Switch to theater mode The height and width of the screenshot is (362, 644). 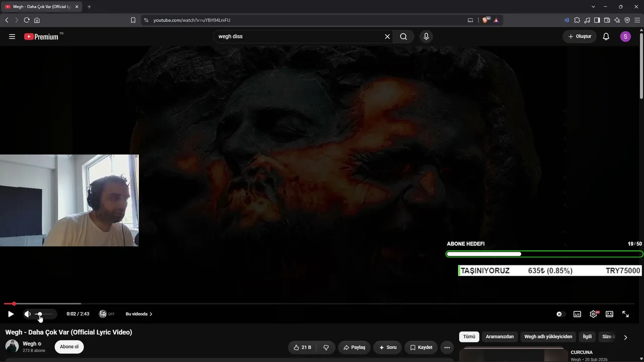point(609,314)
